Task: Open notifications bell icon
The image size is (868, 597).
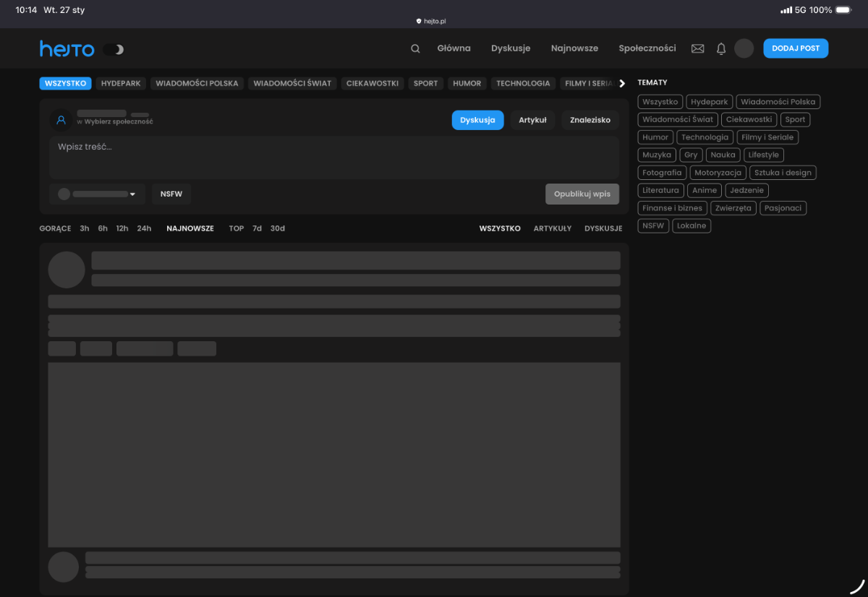Action: coord(720,48)
